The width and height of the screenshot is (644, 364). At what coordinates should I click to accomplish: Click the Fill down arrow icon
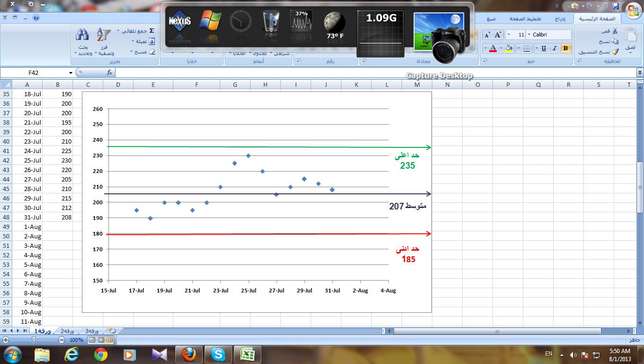tap(152, 41)
